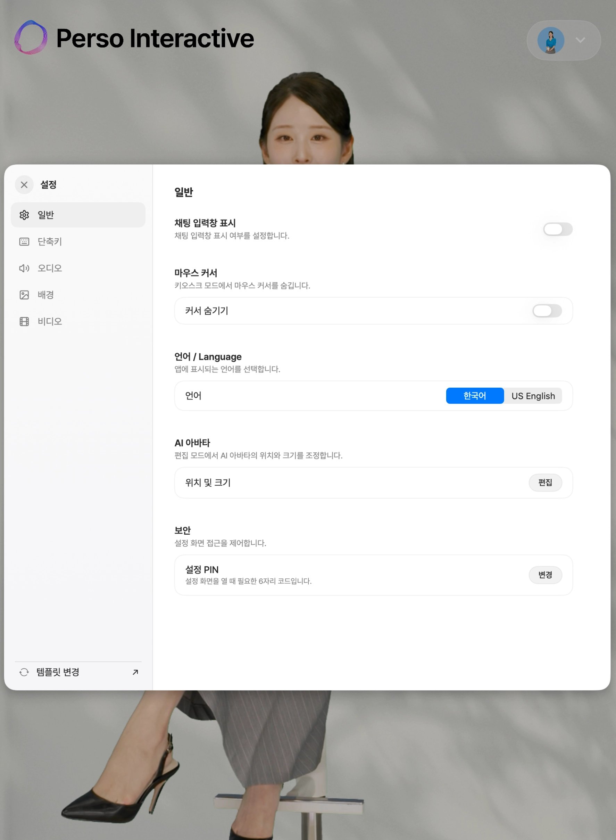
Task: Close the settings panel with X button
Action: click(x=24, y=184)
